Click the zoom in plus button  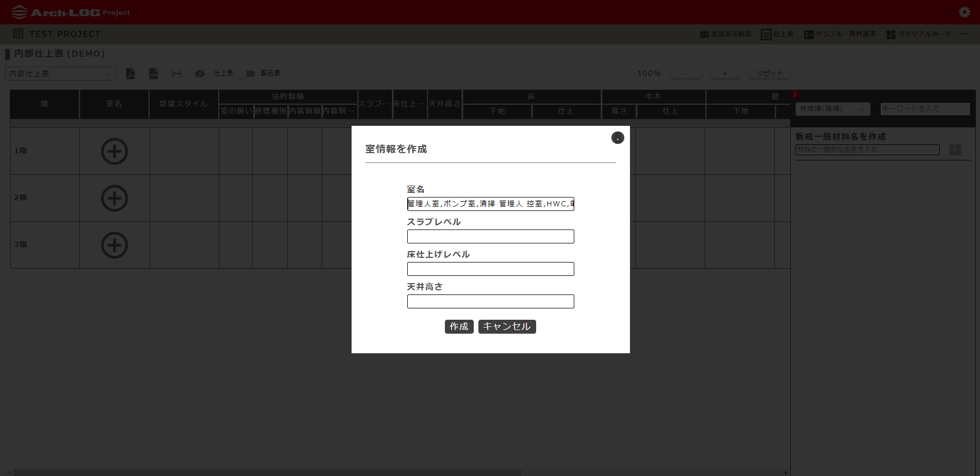click(725, 73)
